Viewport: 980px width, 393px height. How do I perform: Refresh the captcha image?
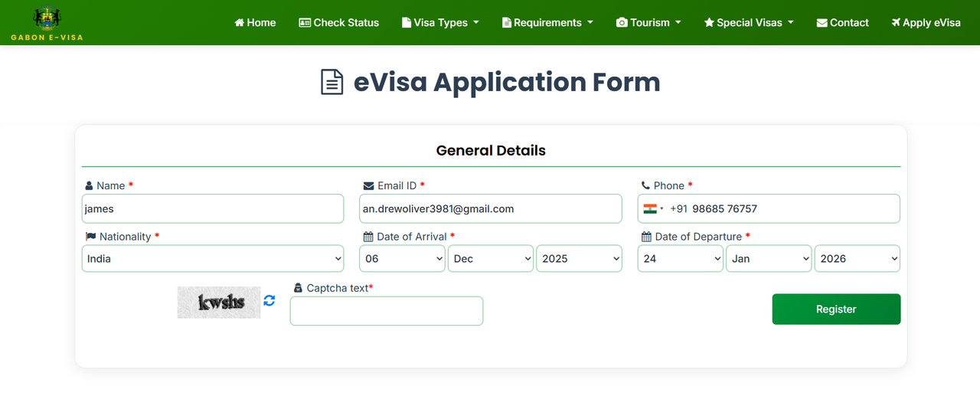269,300
